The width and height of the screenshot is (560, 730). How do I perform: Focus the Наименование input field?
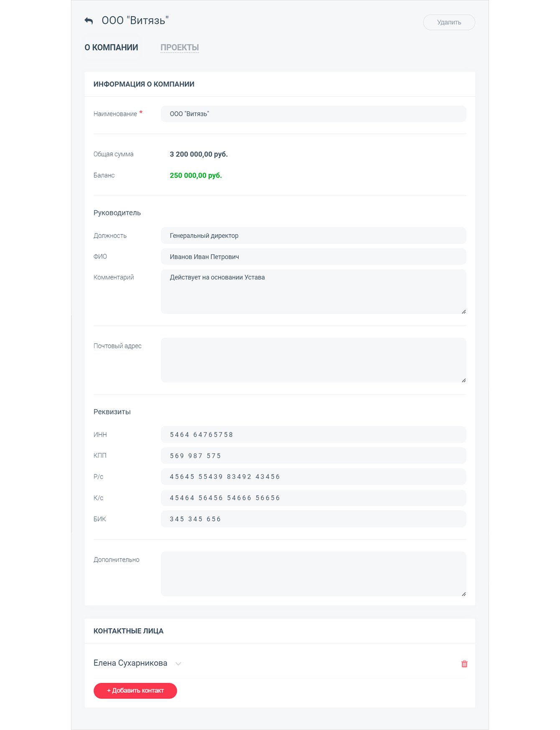(313, 114)
